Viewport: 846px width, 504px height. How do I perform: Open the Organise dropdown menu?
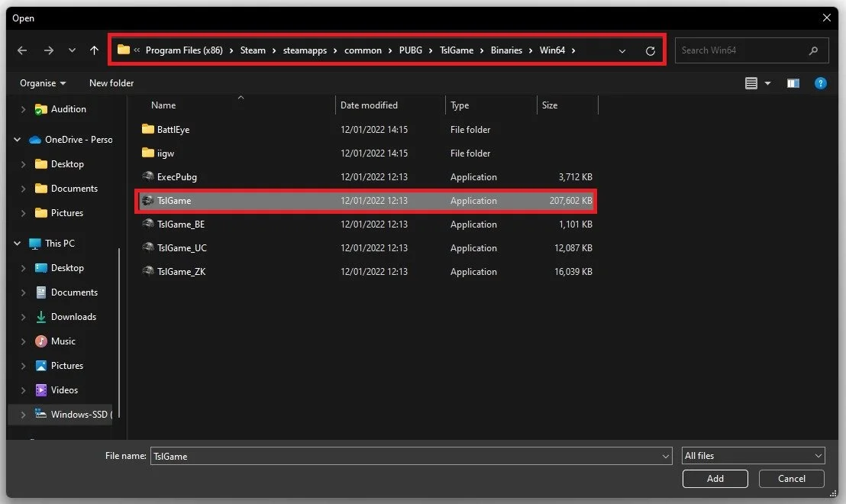43,83
